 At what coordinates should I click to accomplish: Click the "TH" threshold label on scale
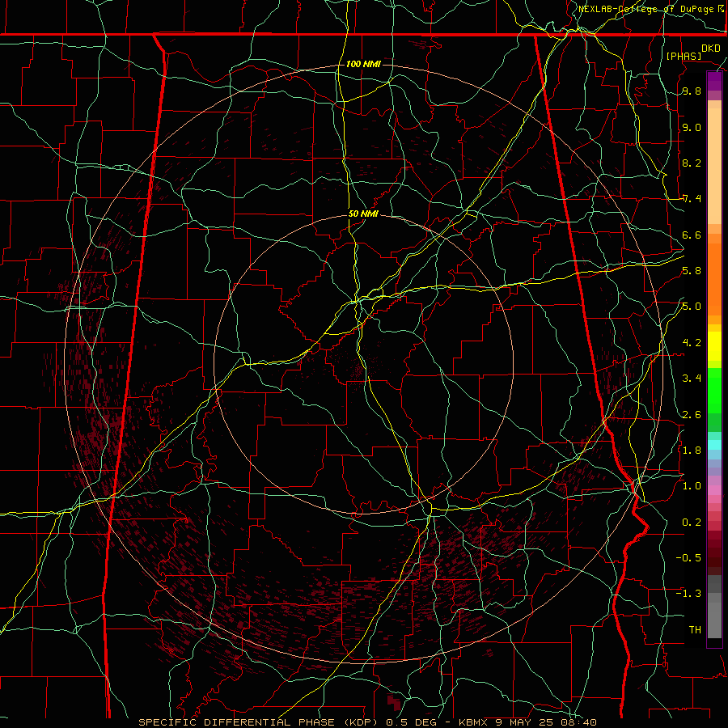click(x=695, y=630)
